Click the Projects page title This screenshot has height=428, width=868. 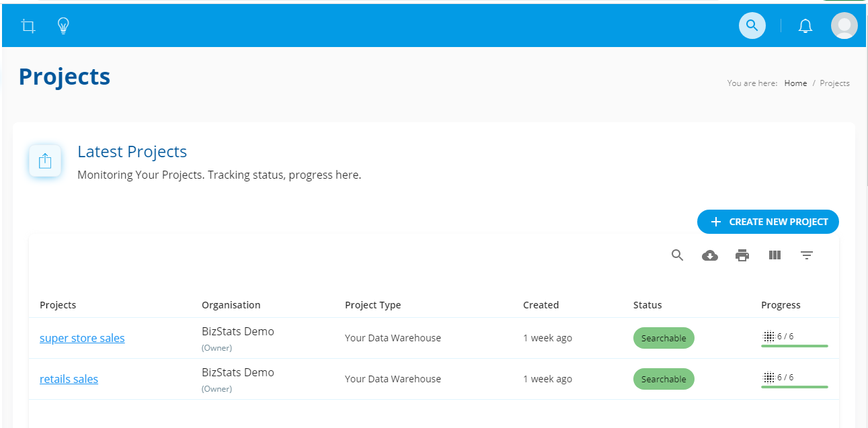65,77
